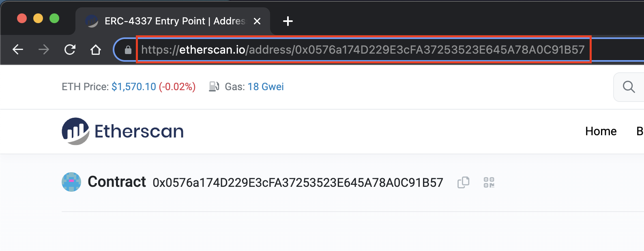Go forward using the browser forward arrow
This screenshot has width=644, height=251.
click(x=43, y=49)
